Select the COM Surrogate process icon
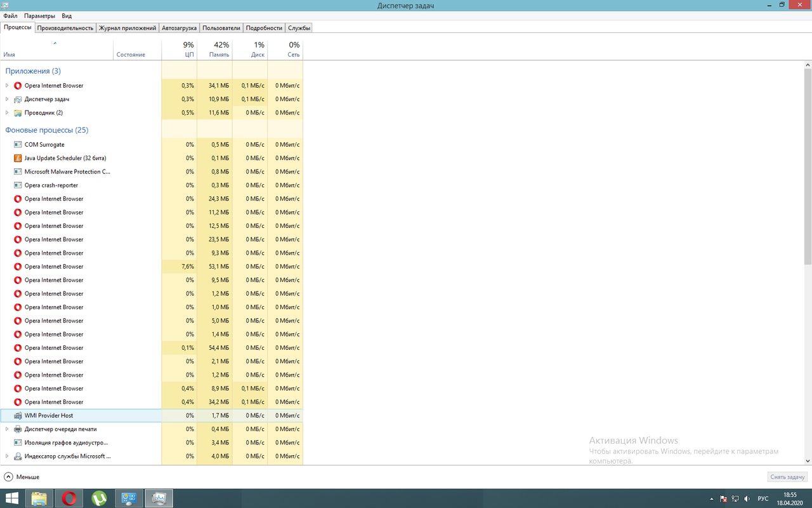 click(18, 145)
